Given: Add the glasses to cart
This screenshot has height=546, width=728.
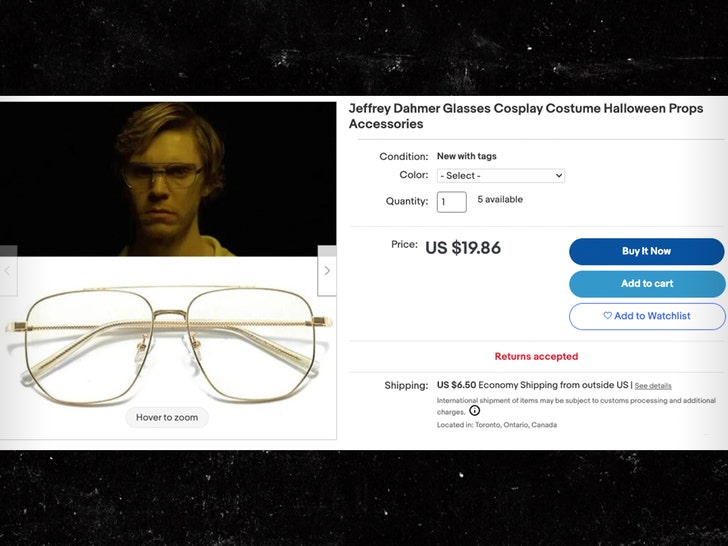Looking at the screenshot, I should tap(647, 284).
